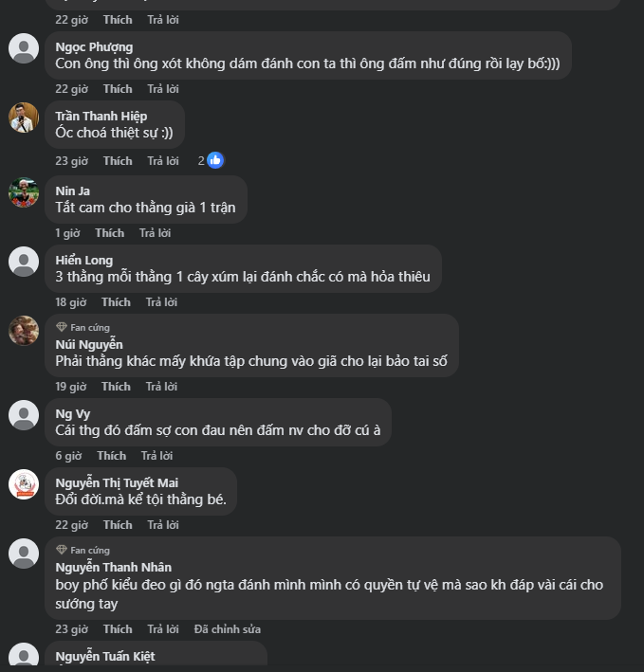Reply to Nin Ja's comment via Trả lời

(x=156, y=233)
